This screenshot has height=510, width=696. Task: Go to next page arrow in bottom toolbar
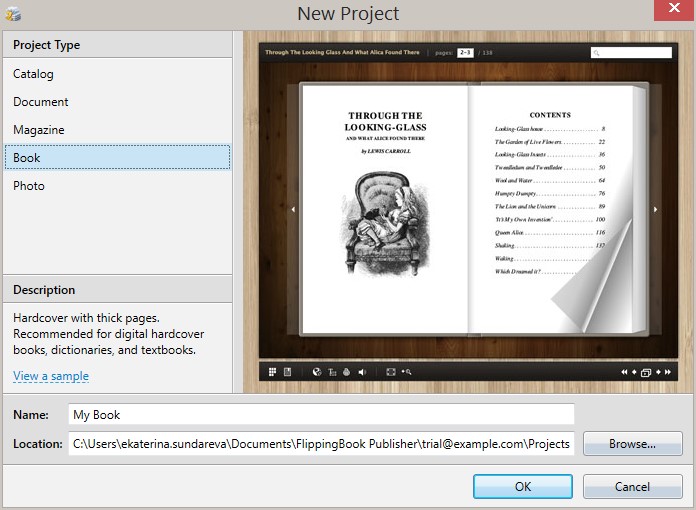point(658,372)
